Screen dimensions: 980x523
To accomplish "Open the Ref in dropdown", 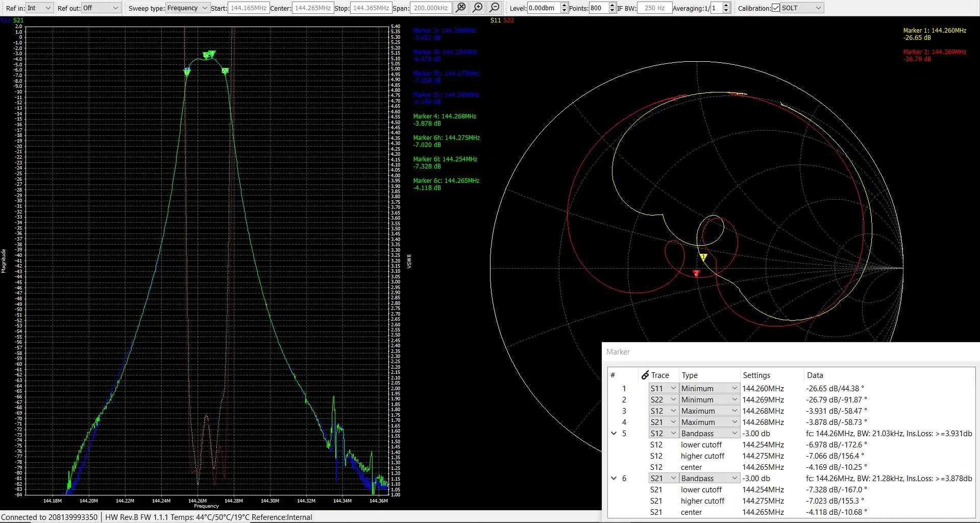I will 39,8.
